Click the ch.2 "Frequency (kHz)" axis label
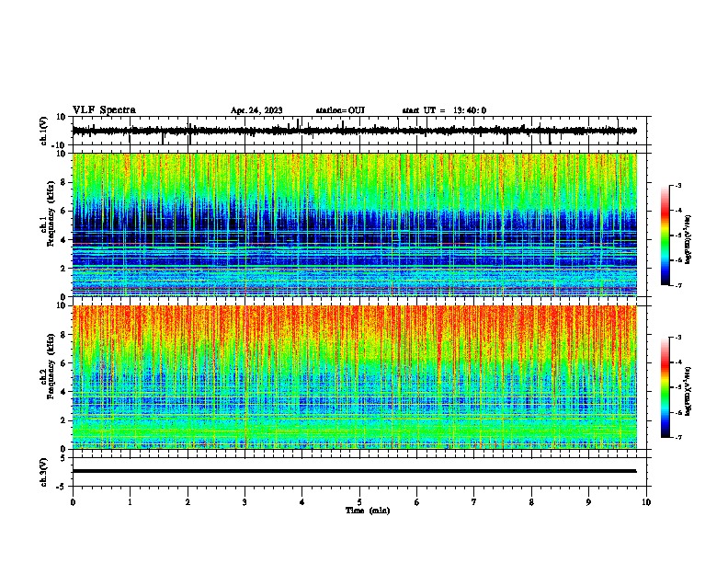The width and height of the screenshot is (728, 563). 51,365
